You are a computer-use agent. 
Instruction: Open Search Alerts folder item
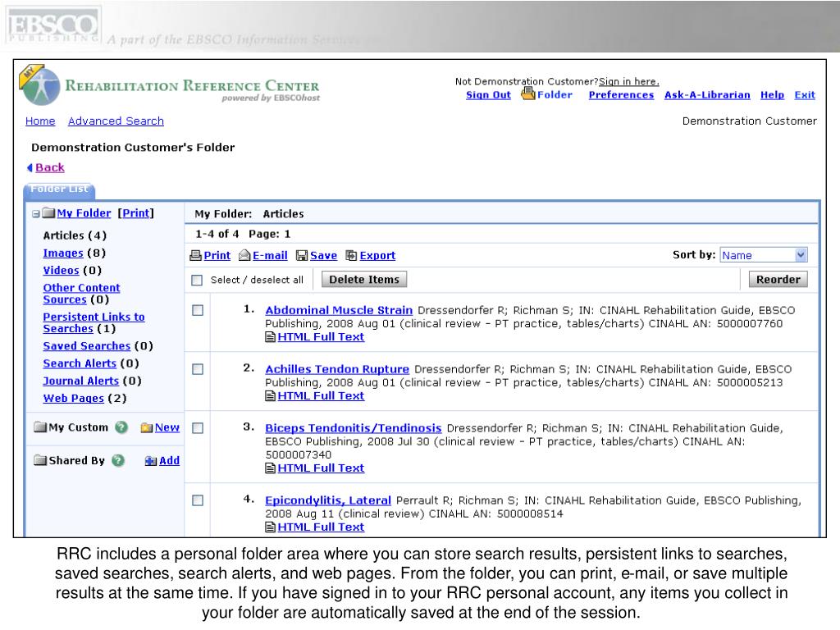[80, 363]
